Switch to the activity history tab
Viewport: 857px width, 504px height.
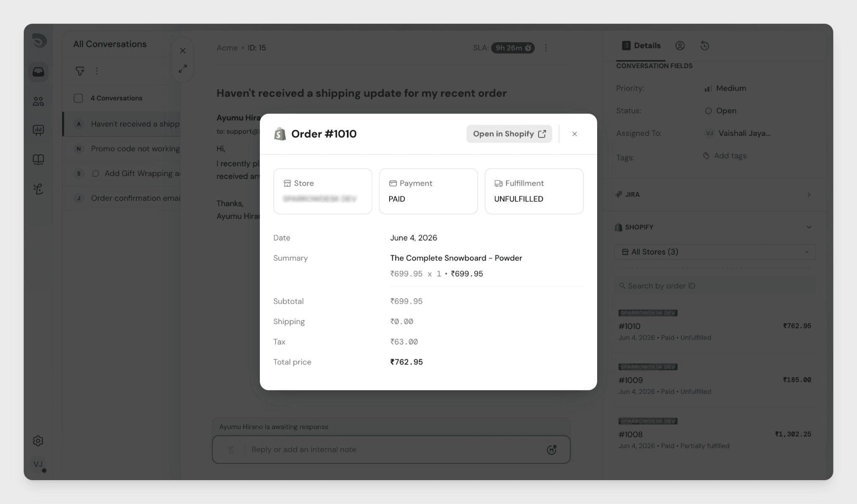(x=705, y=46)
